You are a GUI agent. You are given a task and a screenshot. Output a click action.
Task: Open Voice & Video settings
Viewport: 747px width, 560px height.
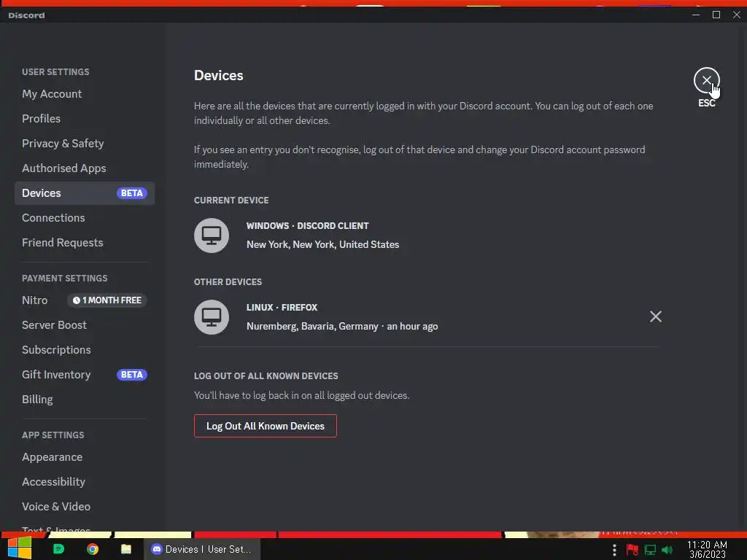[x=85, y=507]
